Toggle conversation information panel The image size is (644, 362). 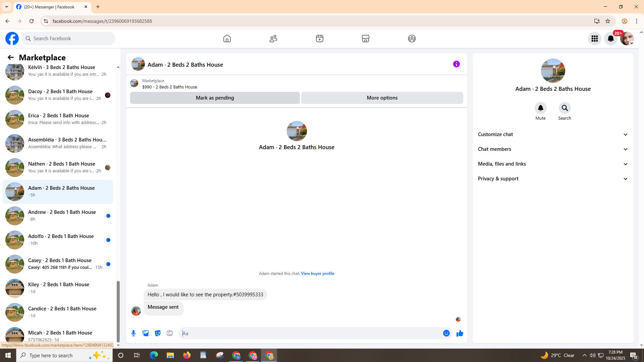coord(456,64)
